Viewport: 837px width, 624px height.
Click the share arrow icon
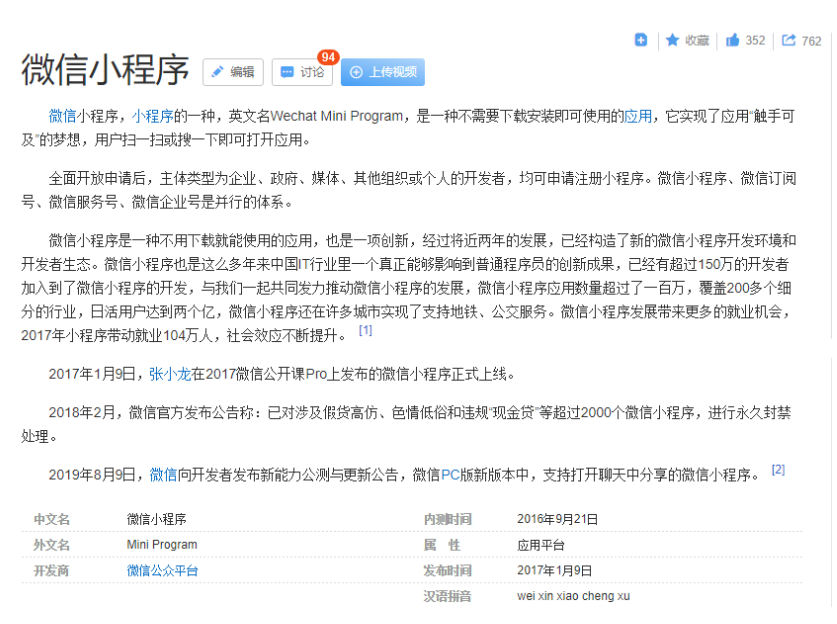[788, 40]
